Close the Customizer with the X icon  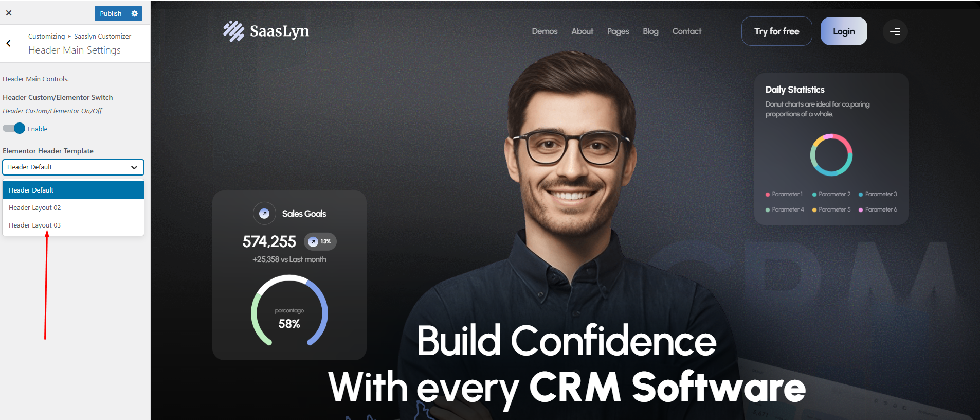click(9, 13)
